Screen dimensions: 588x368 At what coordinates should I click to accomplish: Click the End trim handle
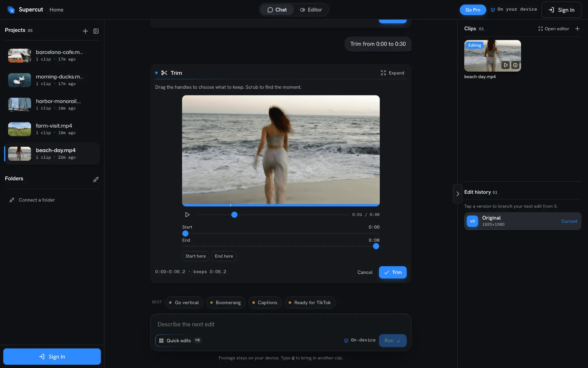point(376,246)
